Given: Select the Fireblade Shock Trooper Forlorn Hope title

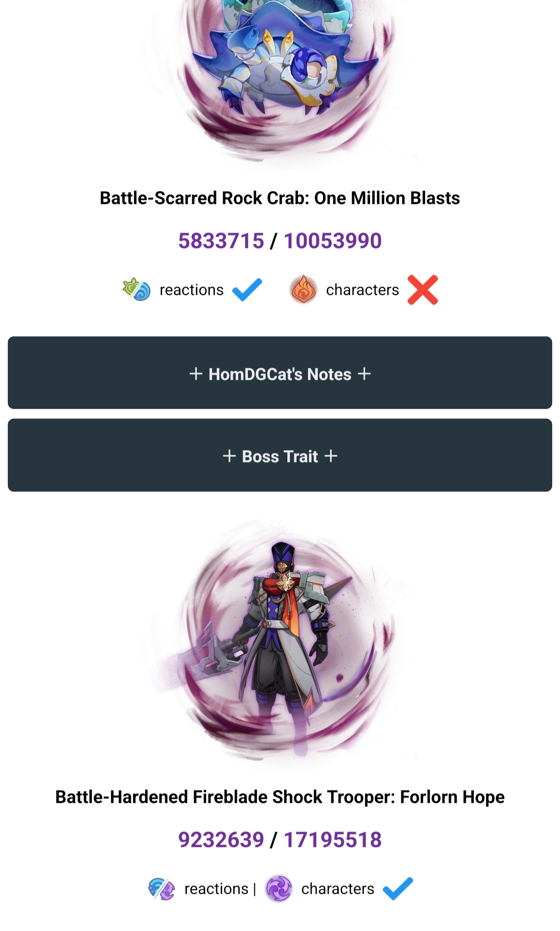Looking at the screenshot, I should coord(280,797).
